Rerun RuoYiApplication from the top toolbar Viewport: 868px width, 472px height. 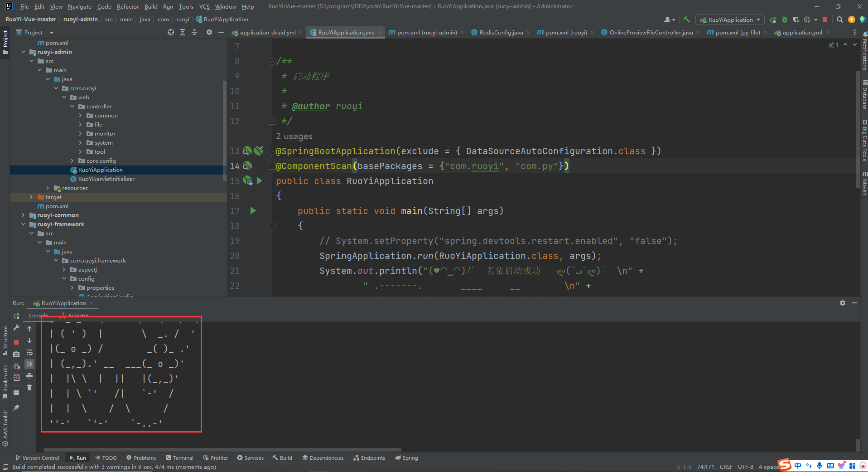tap(773, 19)
